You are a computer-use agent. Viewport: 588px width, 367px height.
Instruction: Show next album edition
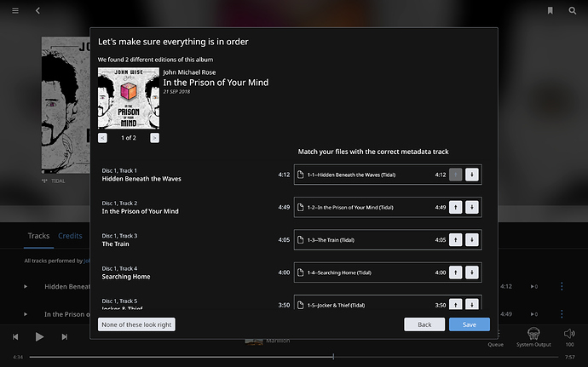point(154,138)
